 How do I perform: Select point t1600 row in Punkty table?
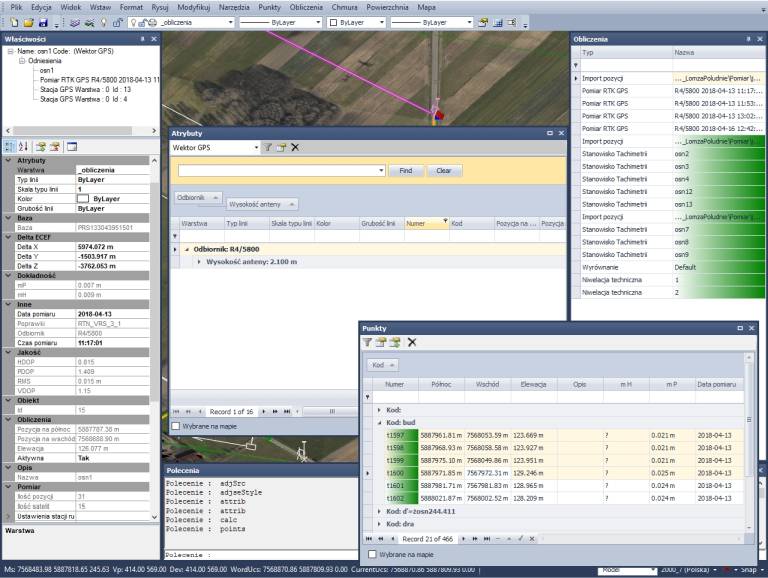(x=395, y=471)
